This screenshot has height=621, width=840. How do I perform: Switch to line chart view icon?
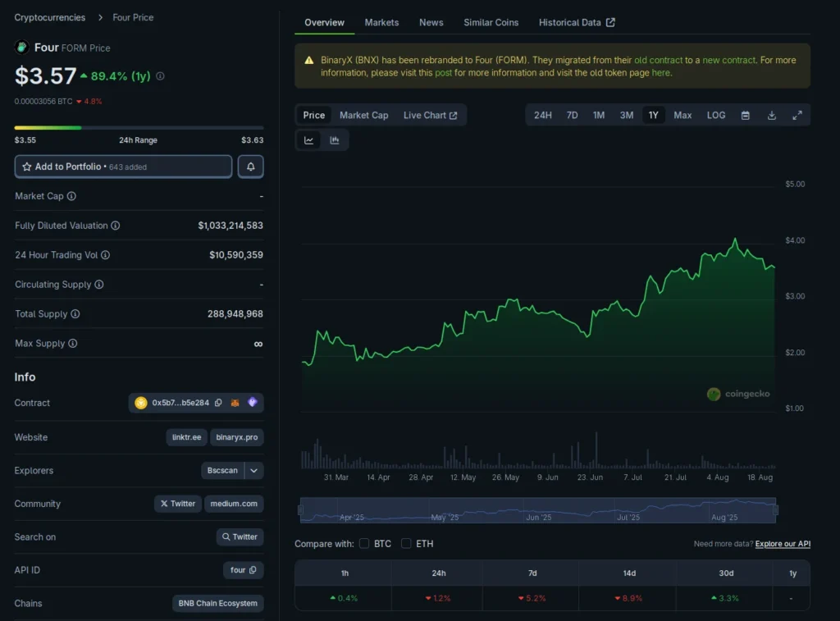[x=309, y=140]
